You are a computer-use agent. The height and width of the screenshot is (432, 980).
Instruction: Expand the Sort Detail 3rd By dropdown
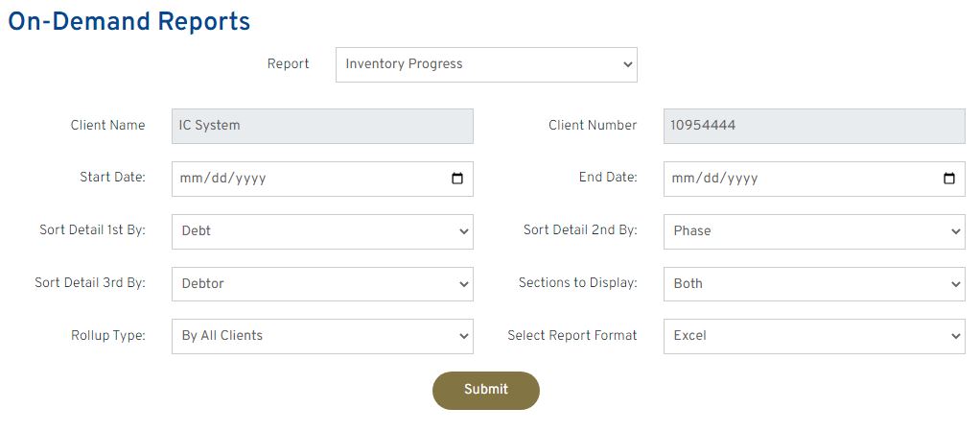click(322, 284)
